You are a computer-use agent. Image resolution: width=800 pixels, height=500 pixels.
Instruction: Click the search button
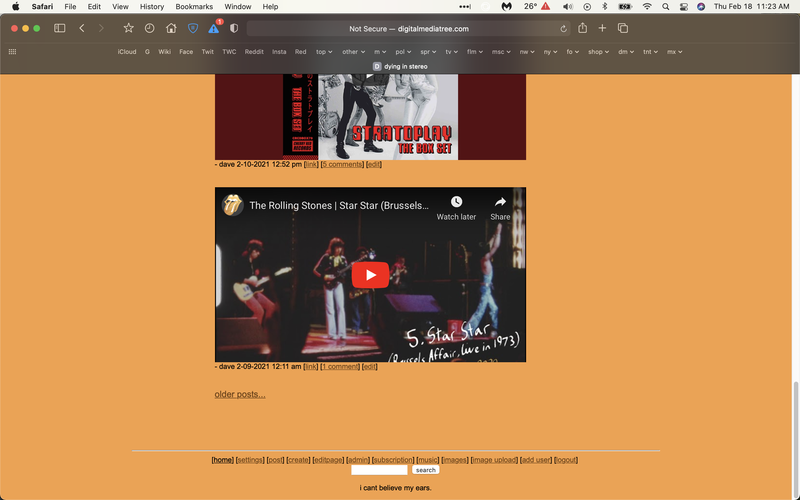tap(426, 470)
